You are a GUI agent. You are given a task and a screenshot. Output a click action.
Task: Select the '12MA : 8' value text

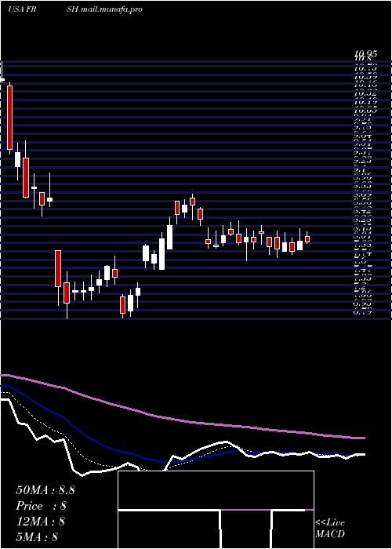(x=40, y=522)
